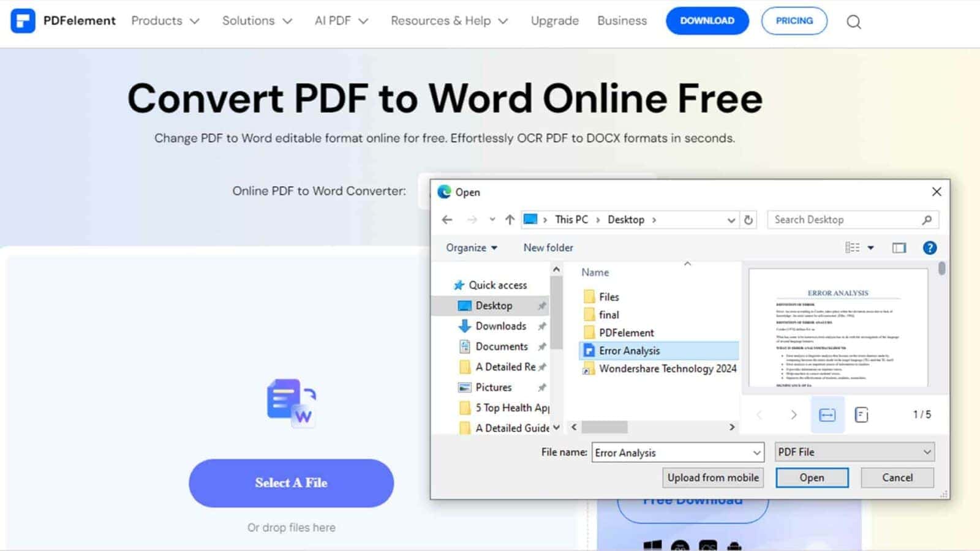Click the PDFelement logo icon

(23, 21)
